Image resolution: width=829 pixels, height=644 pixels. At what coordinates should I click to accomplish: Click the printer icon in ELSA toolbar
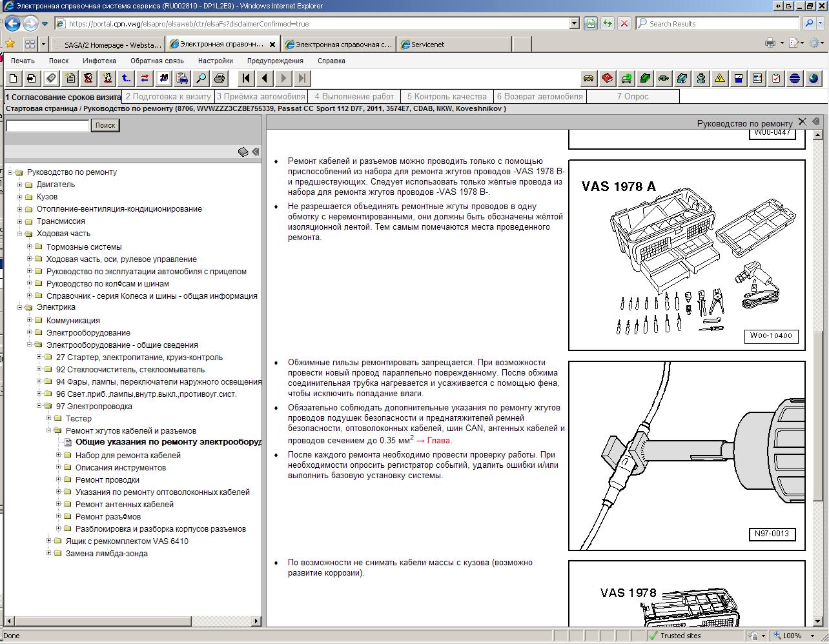(220, 78)
